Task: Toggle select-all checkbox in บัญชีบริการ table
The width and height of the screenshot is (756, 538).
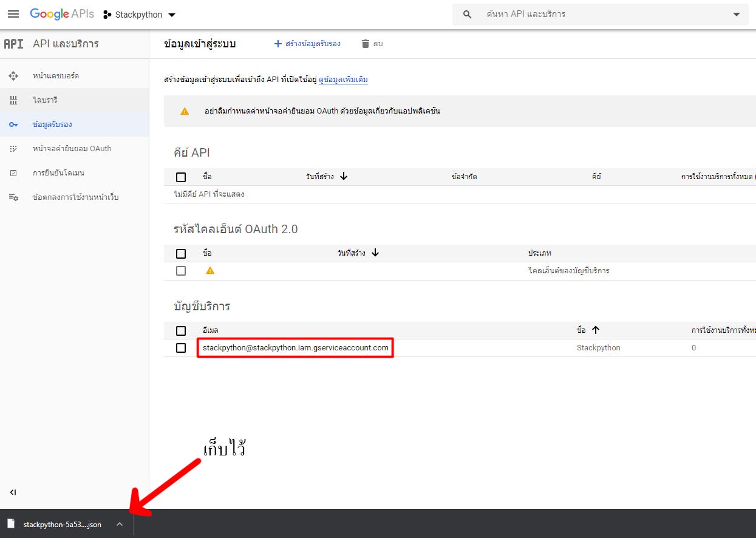Action: tap(181, 330)
